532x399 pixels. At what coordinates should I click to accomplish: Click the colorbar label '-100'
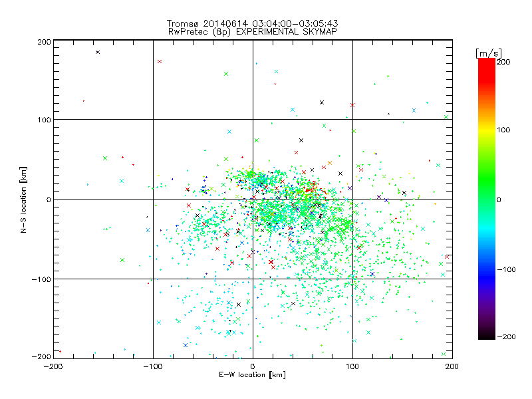[x=507, y=269]
